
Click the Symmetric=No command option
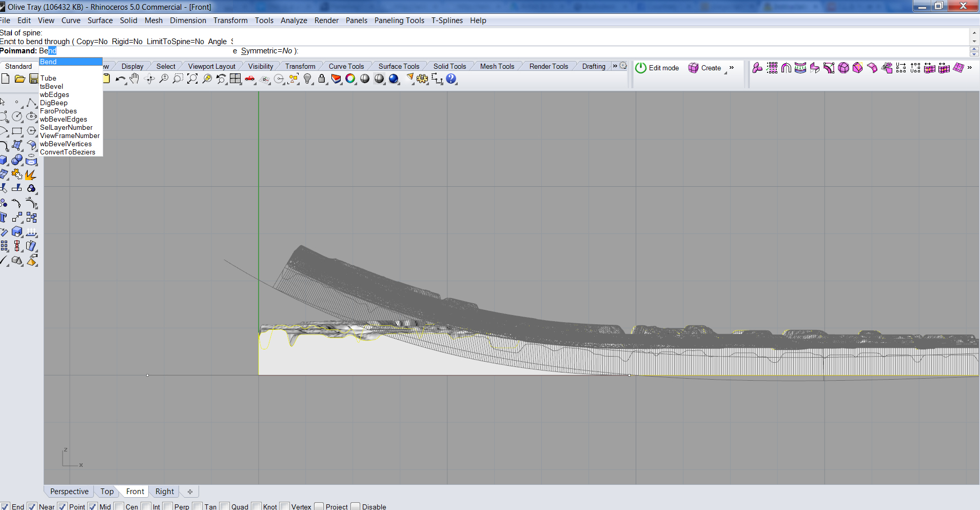[x=266, y=51]
